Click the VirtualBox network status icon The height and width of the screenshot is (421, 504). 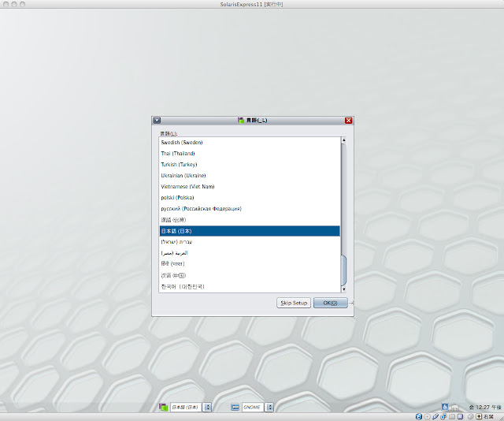[x=443, y=416]
